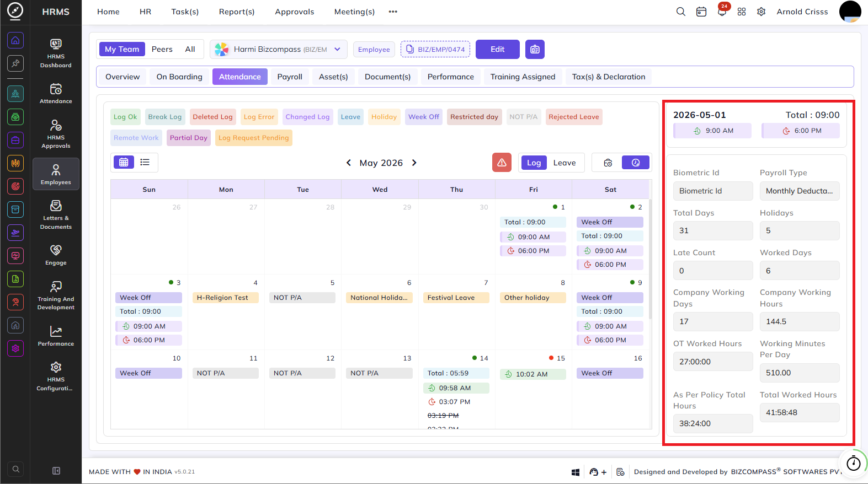Click the Festival Leave entry on day 7
This screenshot has height=484, width=868.
pyautogui.click(x=456, y=298)
